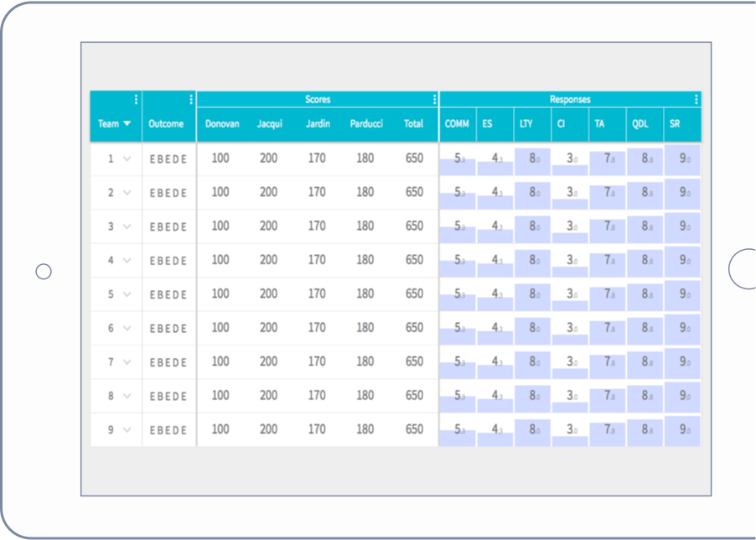Open the Scores group three-dot menu

[x=434, y=100]
